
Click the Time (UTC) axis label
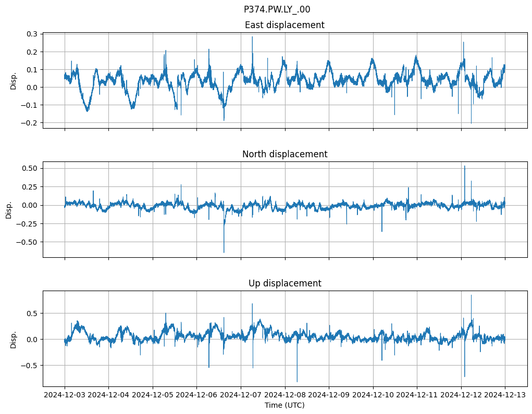(284, 405)
